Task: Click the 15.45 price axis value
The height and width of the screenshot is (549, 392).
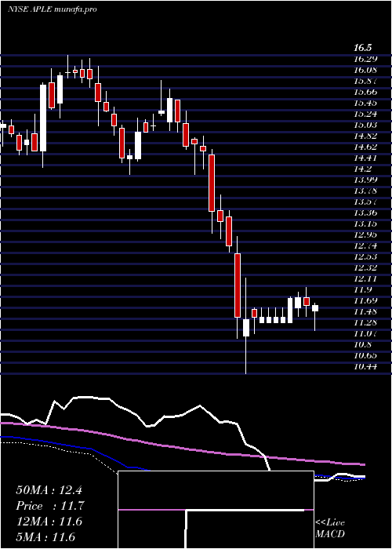Action: (365, 103)
